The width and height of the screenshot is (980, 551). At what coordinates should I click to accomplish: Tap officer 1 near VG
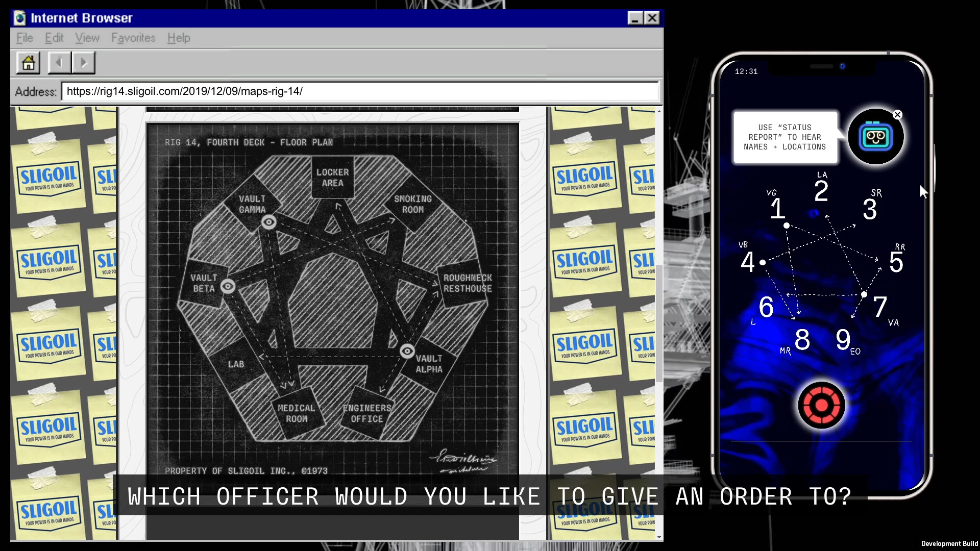[x=777, y=209]
